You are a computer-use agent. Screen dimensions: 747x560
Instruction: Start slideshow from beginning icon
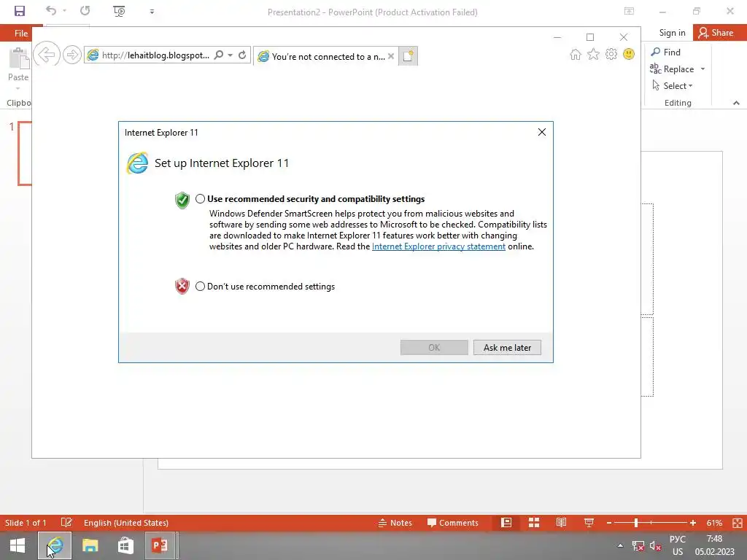point(119,11)
